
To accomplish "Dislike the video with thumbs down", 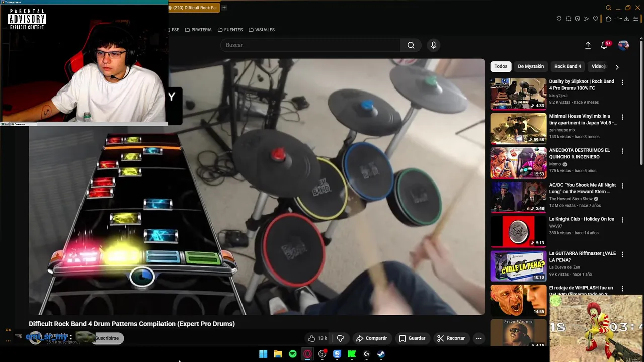I will [x=340, y=338].
